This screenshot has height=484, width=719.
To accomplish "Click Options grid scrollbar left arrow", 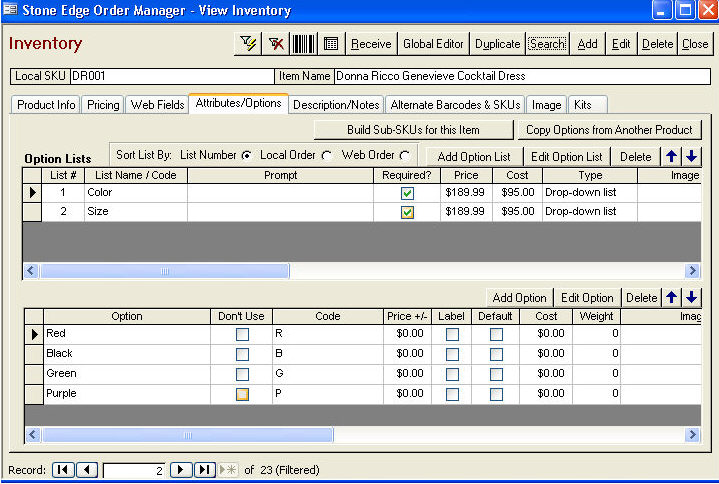I will pyautogui.click(x=33, y=435).
